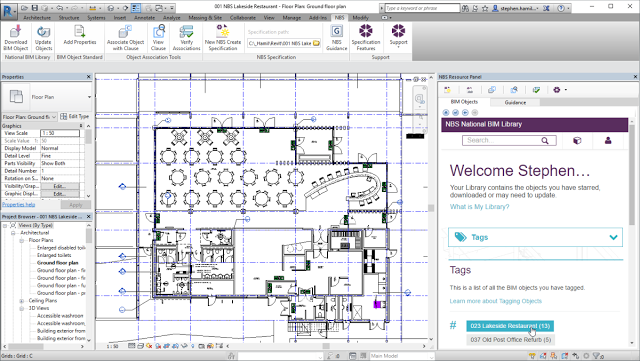The image size is (640, 361).
Task: Browse specification path folder icon
Action: tap(316, 43)
